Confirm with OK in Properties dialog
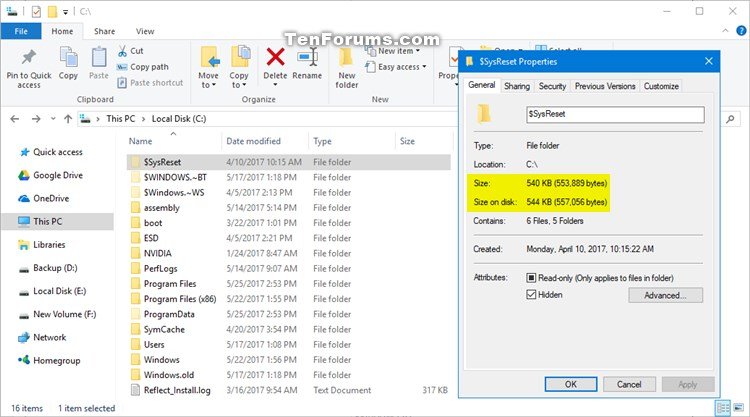 [571, 384]
